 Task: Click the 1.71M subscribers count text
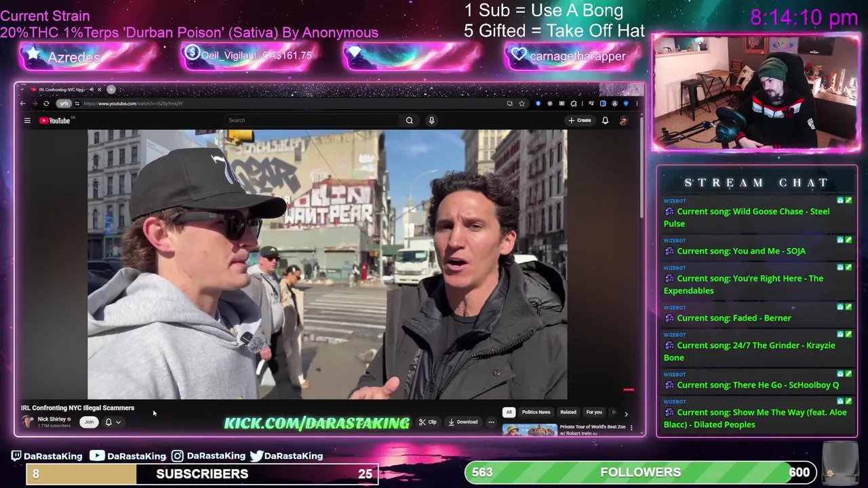54,426
